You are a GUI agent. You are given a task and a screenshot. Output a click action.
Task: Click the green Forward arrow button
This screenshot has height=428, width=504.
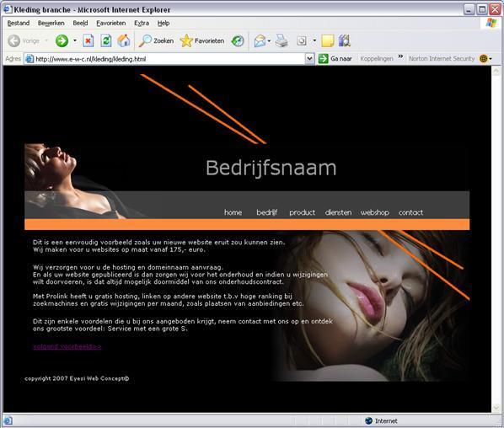pyautogui.click(x=62, y=40)
